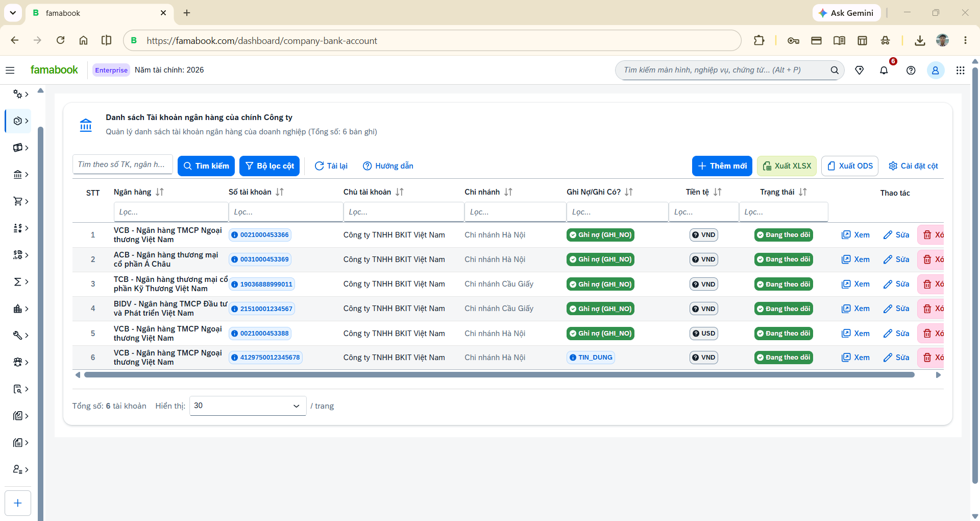
Task: Focus the Ngân hàng column filter input
Action: [171, 212]
